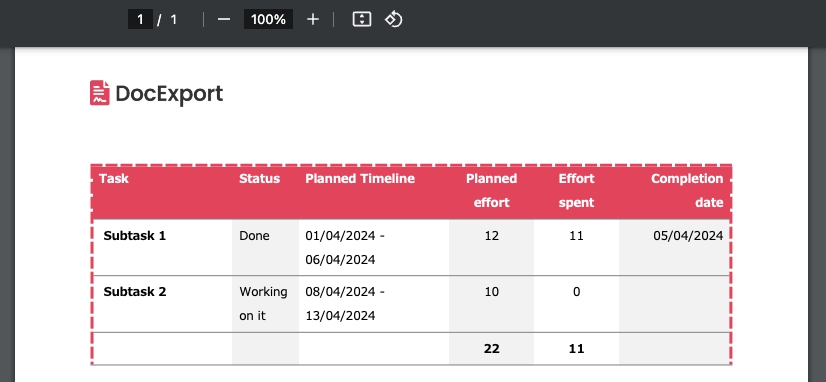Select the Subtask 2 row label
This screenshot has width=826, height=382.
134,291
